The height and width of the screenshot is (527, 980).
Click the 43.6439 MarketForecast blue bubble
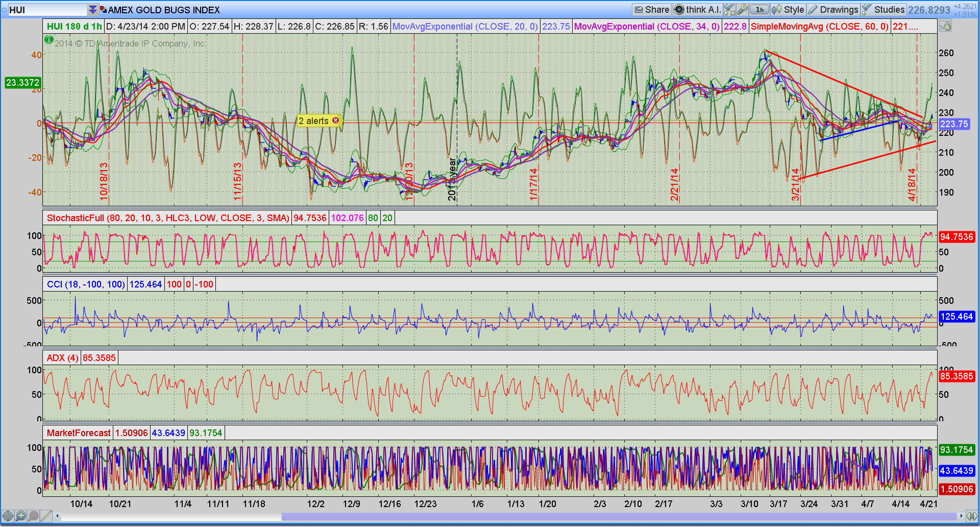click(x=957, y=471)
